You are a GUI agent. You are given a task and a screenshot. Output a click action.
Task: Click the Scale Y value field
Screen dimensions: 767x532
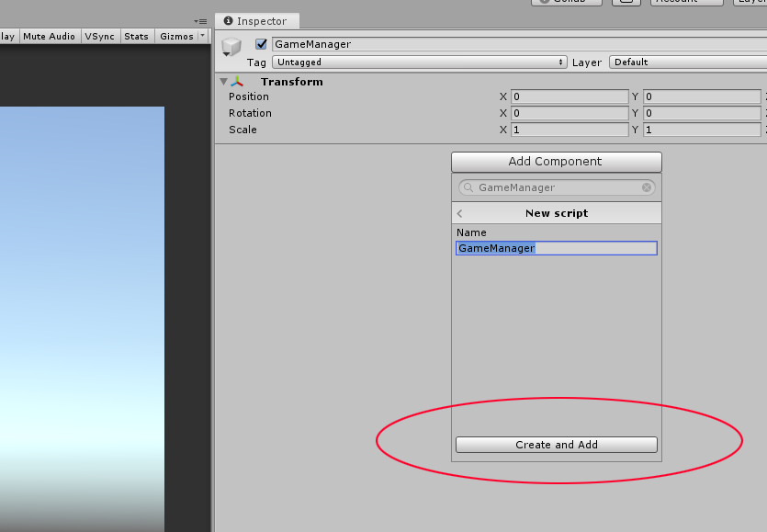pyautogui.click(x=702, y=130)
